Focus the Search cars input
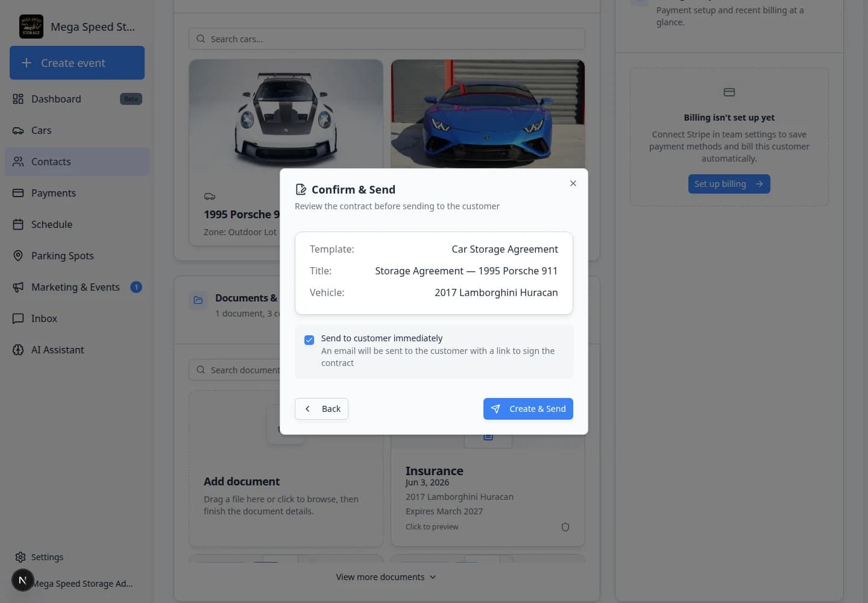 pyautogui.click(x=387, y=39)
